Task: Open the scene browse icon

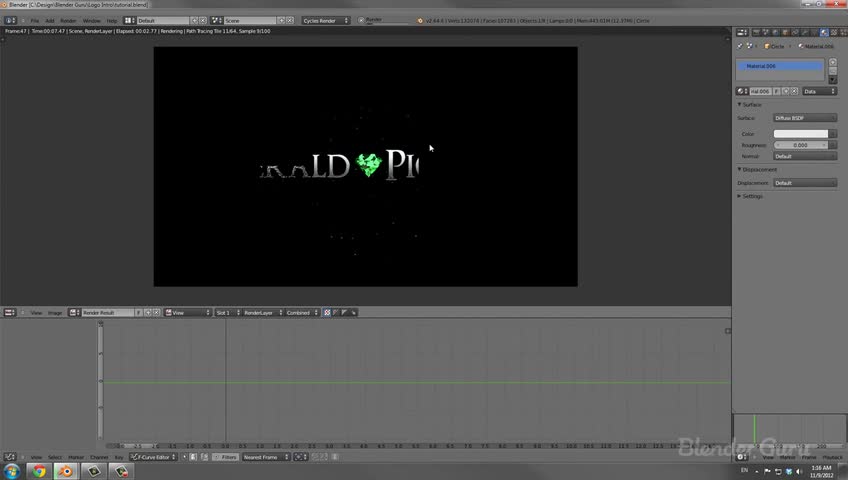Action: click(x=217, y=21)
